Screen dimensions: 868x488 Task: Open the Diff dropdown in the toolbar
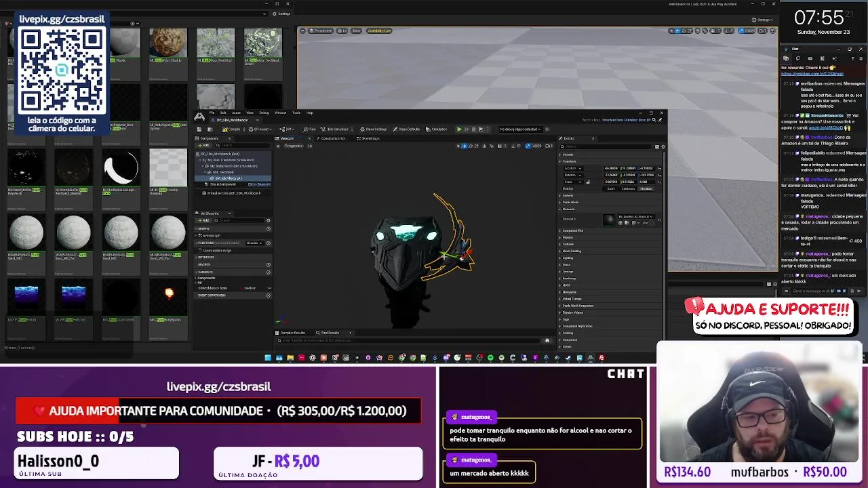pos(288,129)
